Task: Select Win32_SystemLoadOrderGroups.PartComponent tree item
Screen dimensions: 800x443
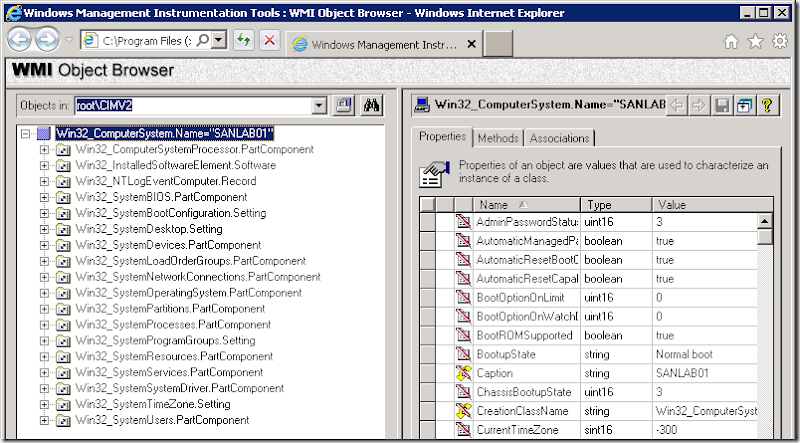Action: coord(191,261)
